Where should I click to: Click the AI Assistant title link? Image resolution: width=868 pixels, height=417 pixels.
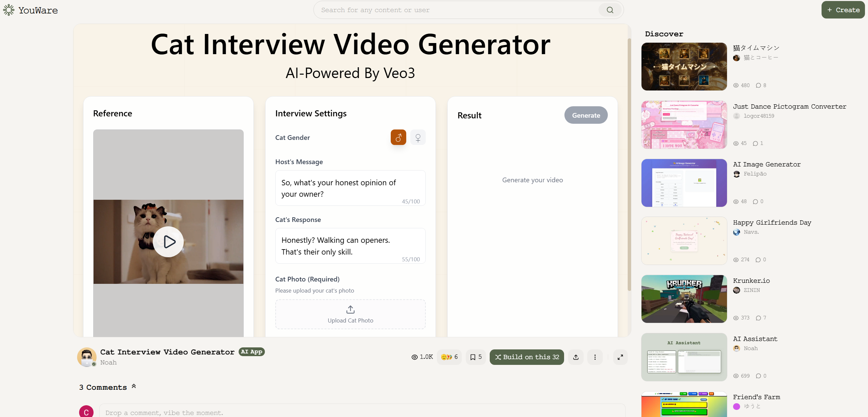(x=755, y=339)
